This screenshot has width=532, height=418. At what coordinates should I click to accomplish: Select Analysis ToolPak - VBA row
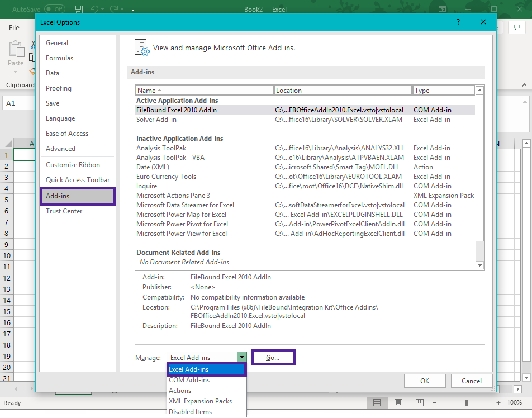click(x=305, y=158)
